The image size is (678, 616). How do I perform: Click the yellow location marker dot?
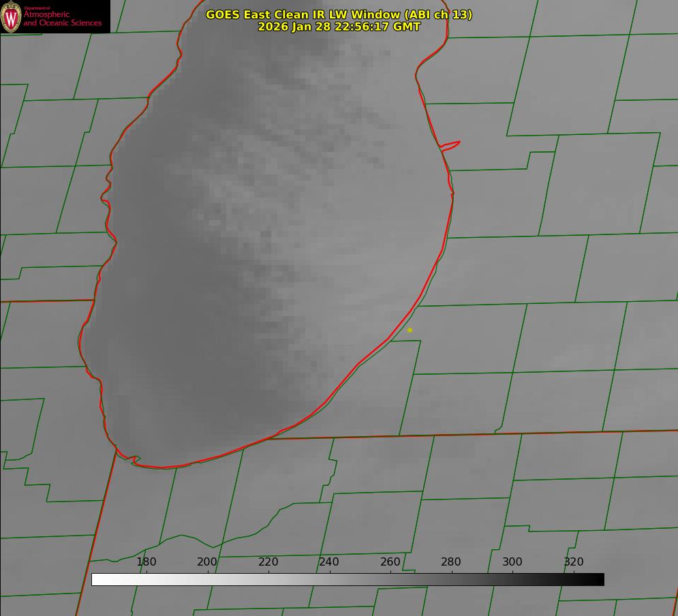pyautogui.click(x=410, y=330)
